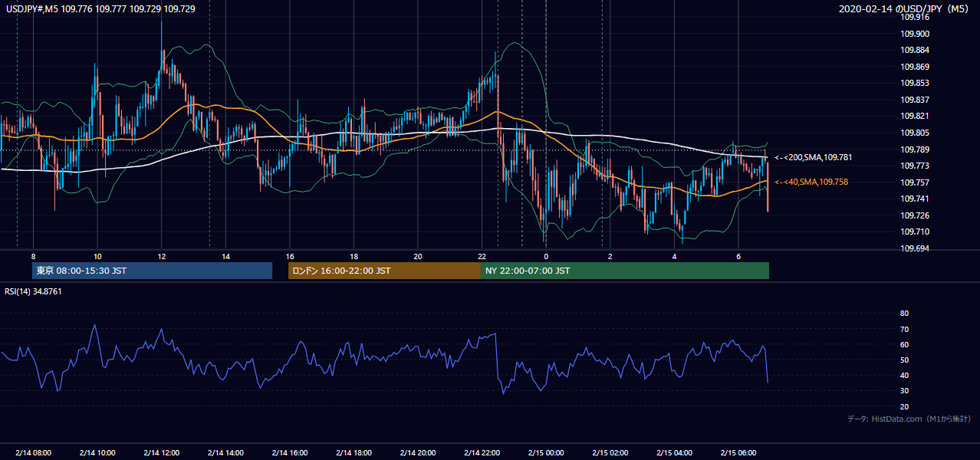The height and width of the screenshot is (460, 980).
Task: Click price level 109.773 on the axis
Action: [914, 166]
